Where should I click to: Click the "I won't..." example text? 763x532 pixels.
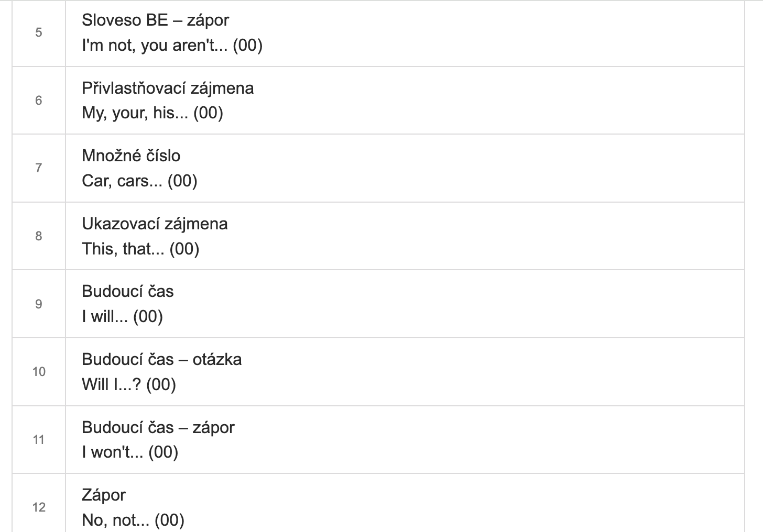[130, 452]
